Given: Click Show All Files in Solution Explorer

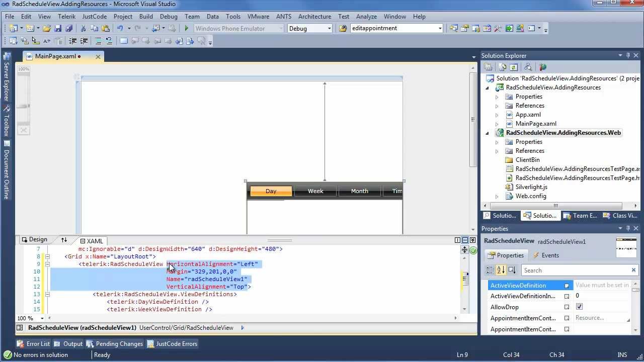Looking at the screenshot, I should coord(503,67).
